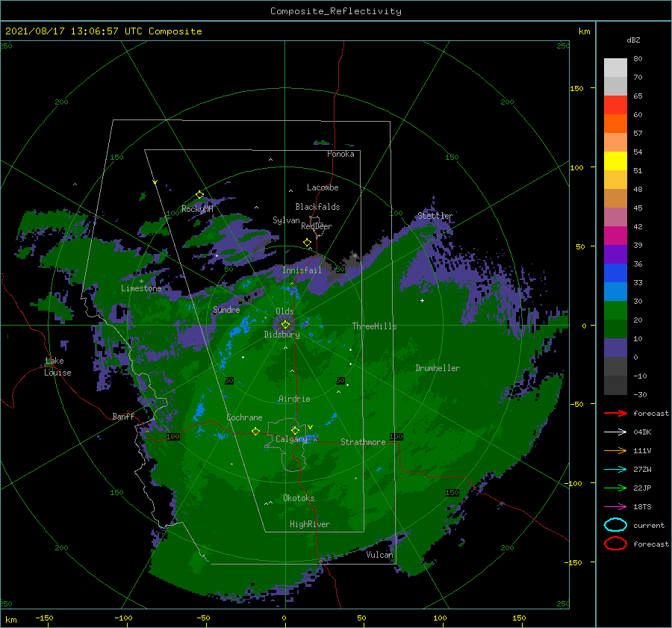Click the Drumheller label
Image resolution: width=672 pixels, height=628 pixels.
click(x=438, y=368)
